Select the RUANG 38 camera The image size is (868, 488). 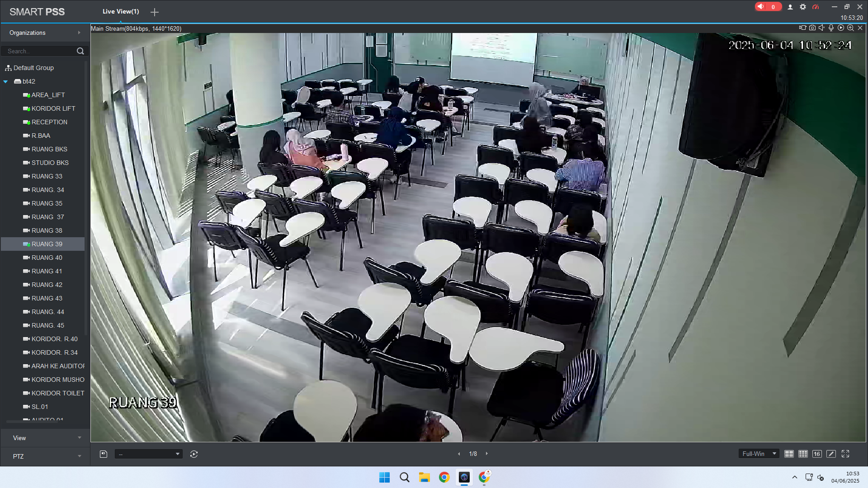point(47,230)
